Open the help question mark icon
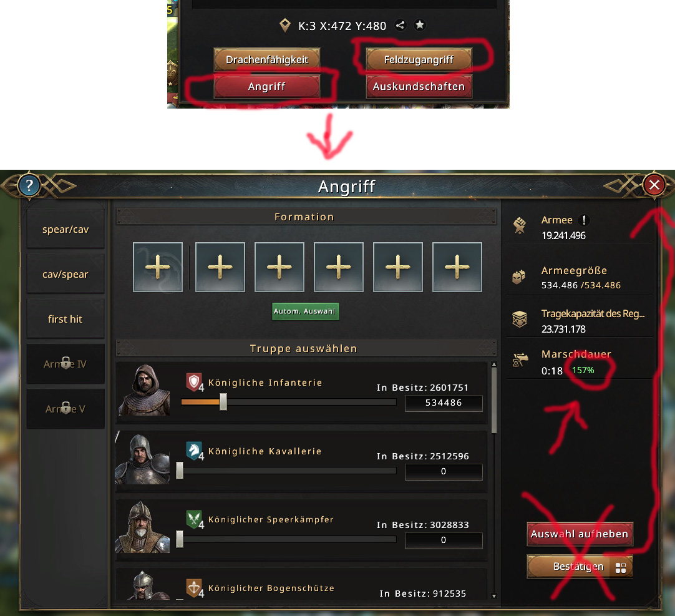Viewport: 675px width, 616px height. click(29, 185)
